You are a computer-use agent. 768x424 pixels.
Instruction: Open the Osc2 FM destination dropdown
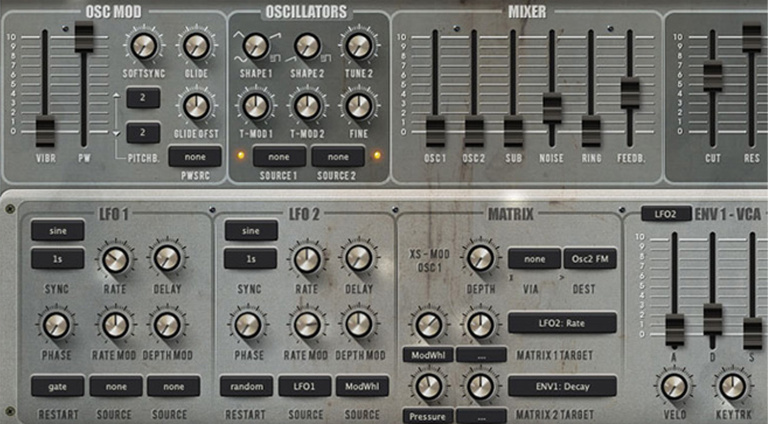590,259
